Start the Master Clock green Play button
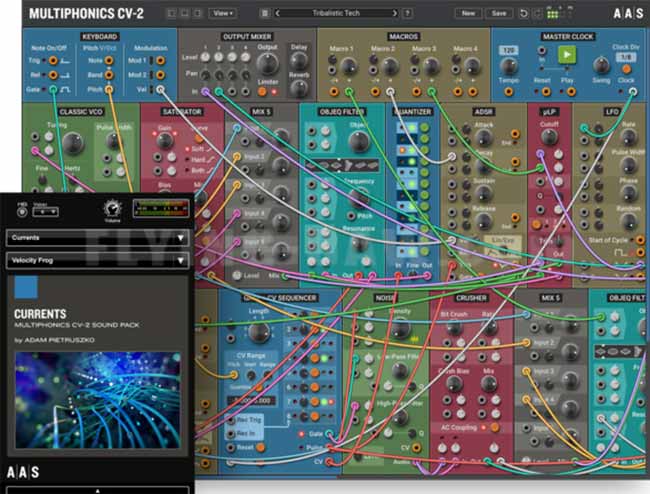650x494 pixels. coord(567,54)
